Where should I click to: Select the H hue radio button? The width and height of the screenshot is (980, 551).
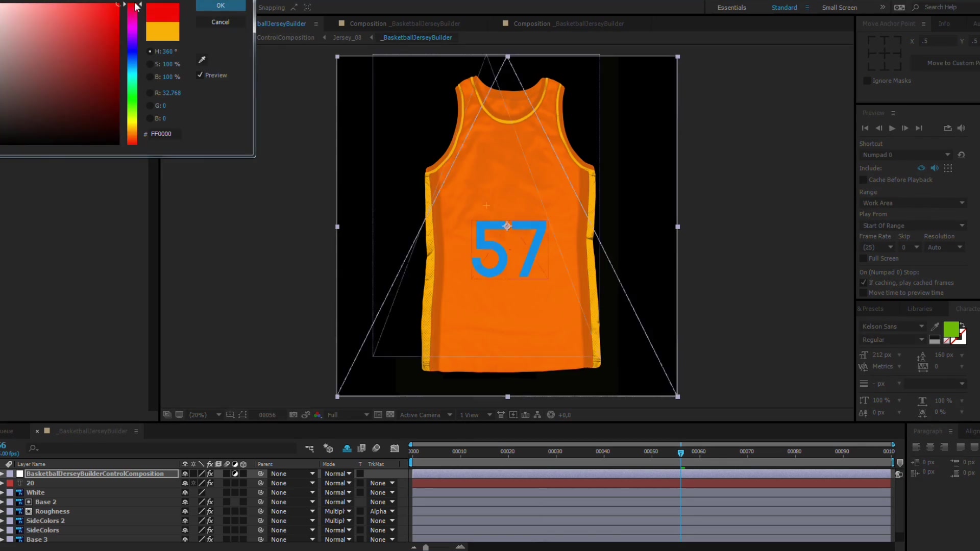(x=150, y=52)
